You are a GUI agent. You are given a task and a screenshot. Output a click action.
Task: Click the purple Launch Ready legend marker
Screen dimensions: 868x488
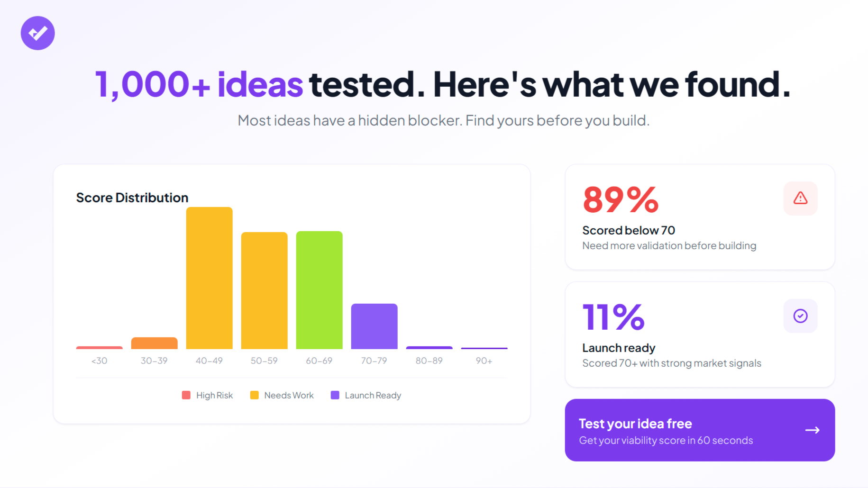coord(335,395)
